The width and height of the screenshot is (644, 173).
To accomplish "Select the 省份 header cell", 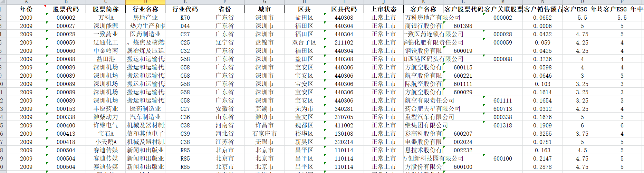I will point(225,9).
